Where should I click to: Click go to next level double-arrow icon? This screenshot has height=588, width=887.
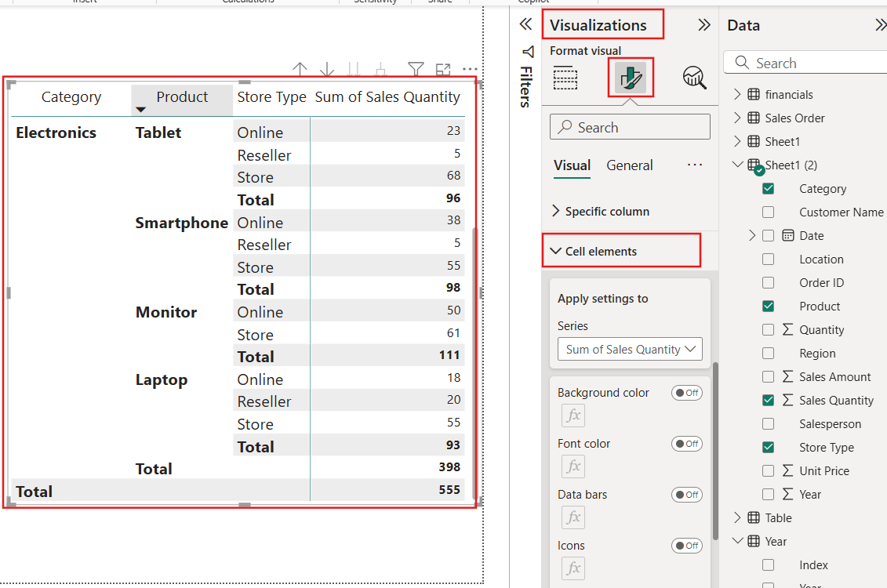pyautogui.click(x=354, y=70)
